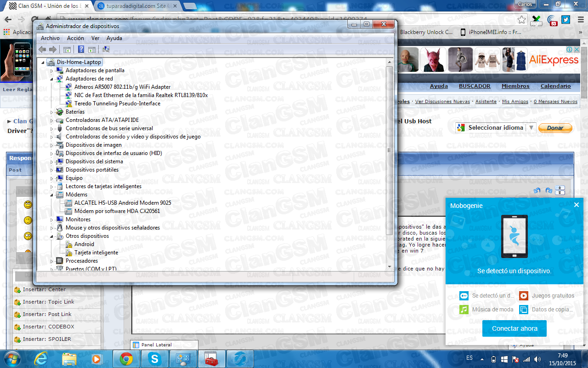Select ALCATEL HS-USB Android Modem 9025

click(123, 203)
